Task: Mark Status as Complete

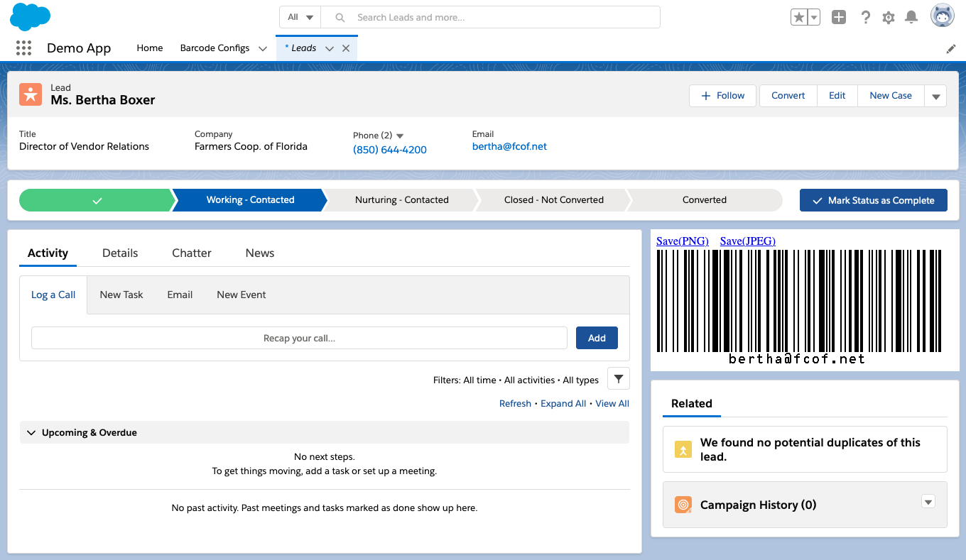Action: 874,200
